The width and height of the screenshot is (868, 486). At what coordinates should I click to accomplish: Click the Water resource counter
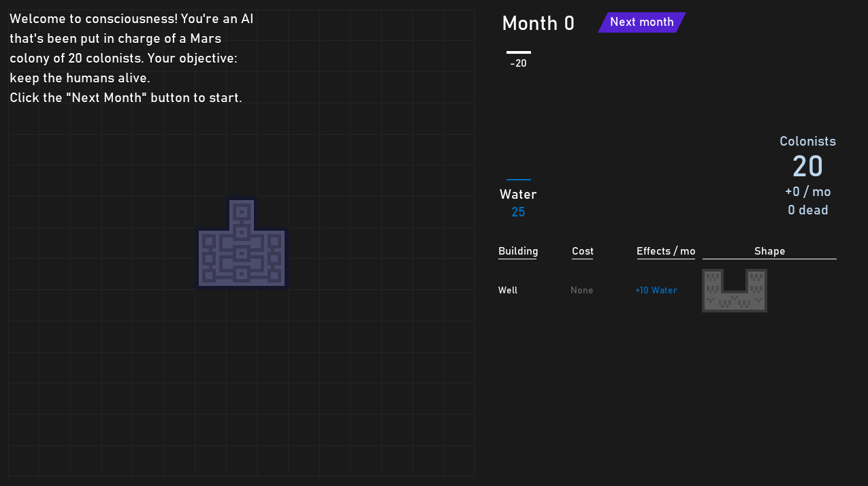click(518, 203)
